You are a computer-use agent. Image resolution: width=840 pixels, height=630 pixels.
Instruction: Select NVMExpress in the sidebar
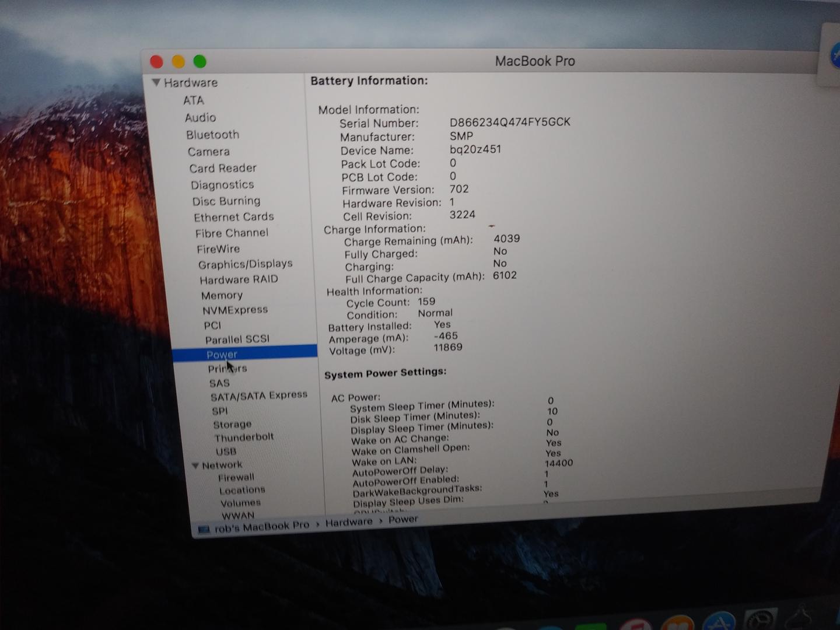tap(235, 310)
